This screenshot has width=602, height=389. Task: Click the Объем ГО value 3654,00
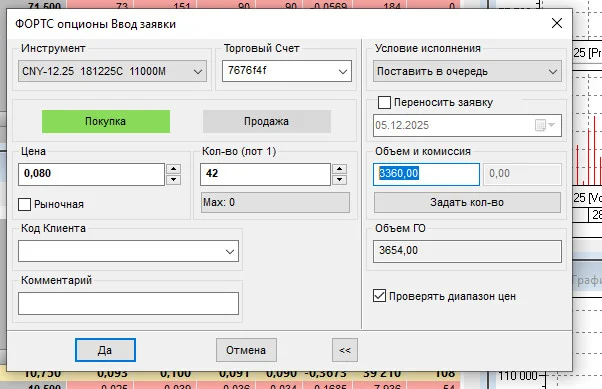[467, 251]
